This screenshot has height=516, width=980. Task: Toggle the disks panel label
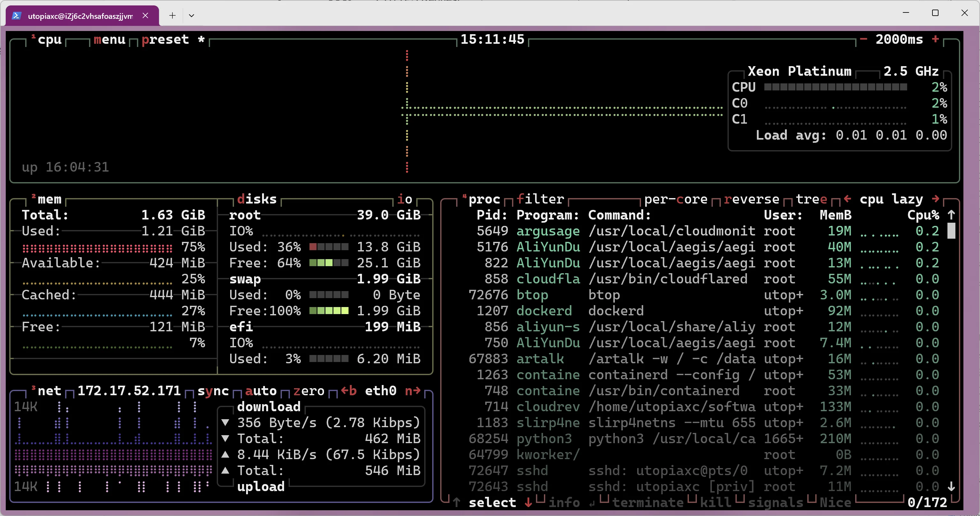point(257,199)
